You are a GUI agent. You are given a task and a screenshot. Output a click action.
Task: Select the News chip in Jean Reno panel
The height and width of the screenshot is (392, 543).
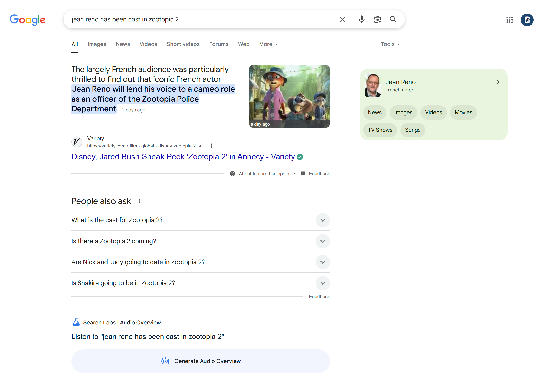coord(375,113)
